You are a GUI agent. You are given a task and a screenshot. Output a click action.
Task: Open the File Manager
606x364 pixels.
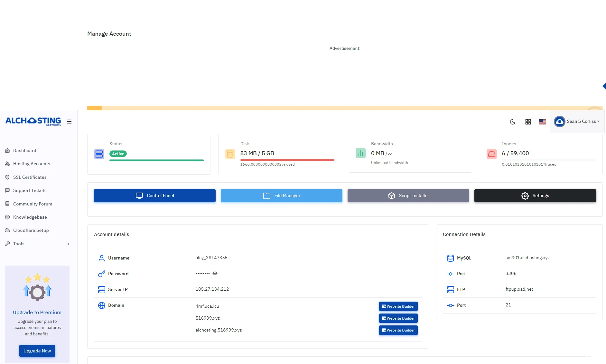281,196
